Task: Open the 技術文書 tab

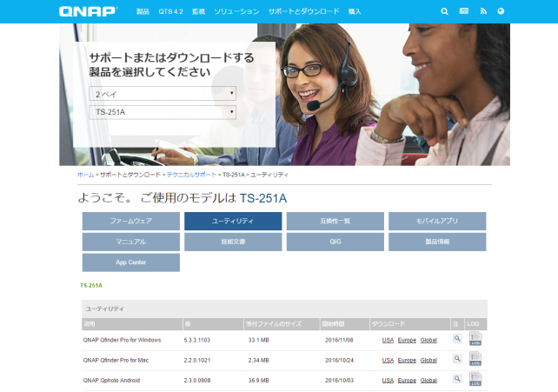Action: pos(233,242)
